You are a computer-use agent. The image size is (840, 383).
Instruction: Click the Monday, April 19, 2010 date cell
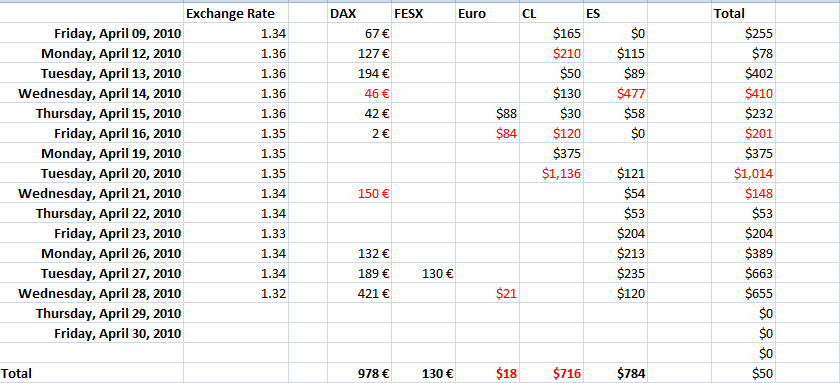click(x=92, y=154)
